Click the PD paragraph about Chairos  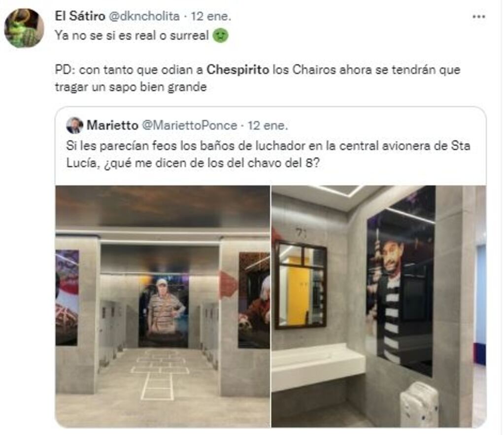pyautogui.click(x=258, y=78)
